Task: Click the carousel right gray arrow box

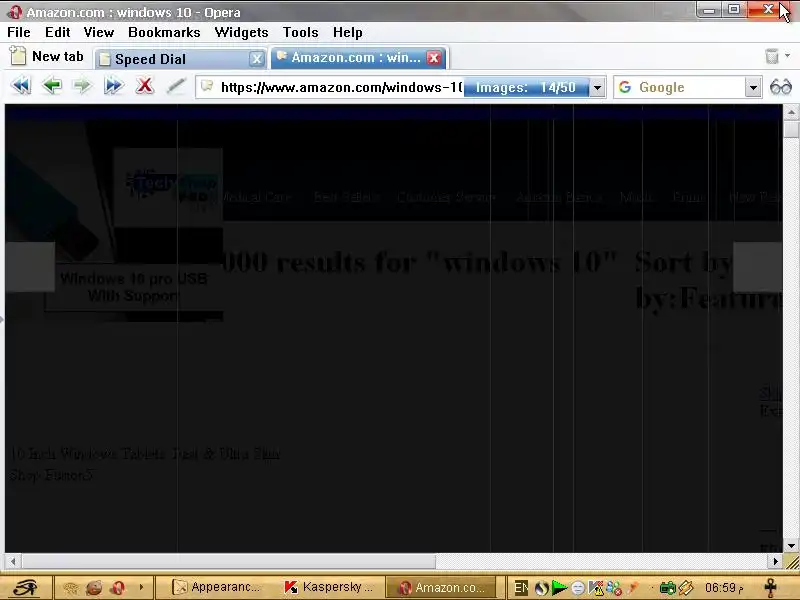Action: pos(758,267)
